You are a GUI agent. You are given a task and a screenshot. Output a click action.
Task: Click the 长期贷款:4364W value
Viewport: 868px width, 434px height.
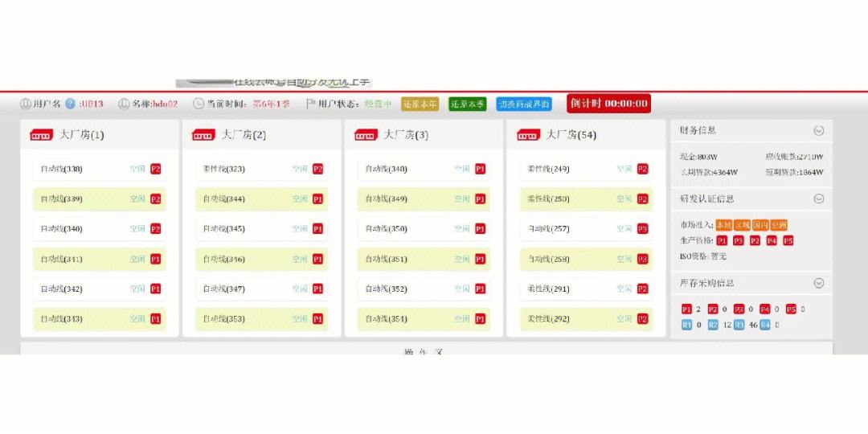709,172
